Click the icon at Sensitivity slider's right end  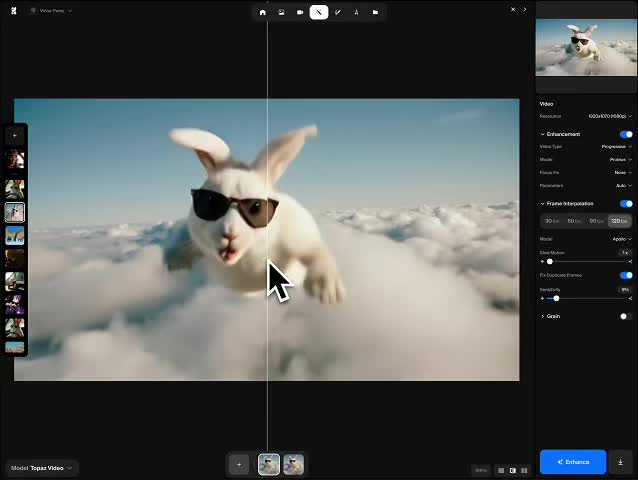tap(630, 299)
